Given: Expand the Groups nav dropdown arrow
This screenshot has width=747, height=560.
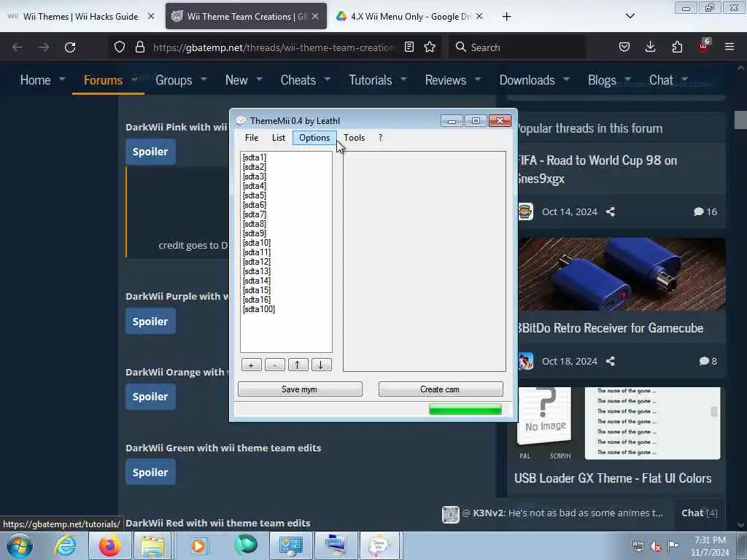Looking at the screenshot, I should coord(204,79).
